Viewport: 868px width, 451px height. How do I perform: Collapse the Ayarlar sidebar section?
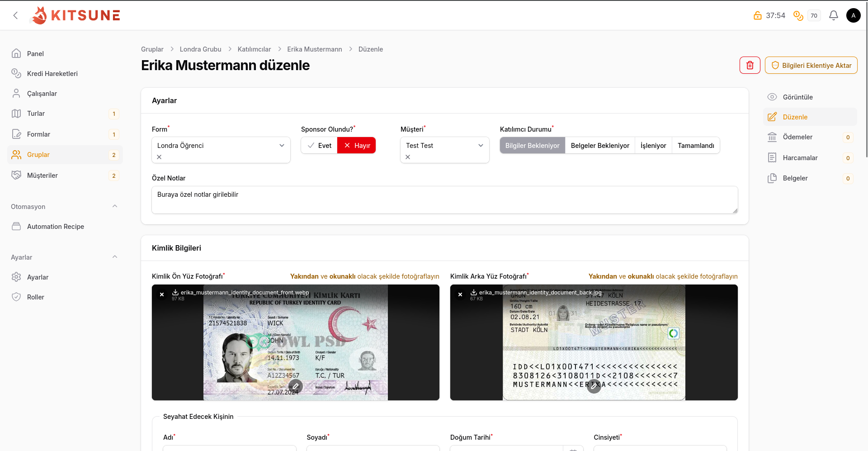[115, 257]
